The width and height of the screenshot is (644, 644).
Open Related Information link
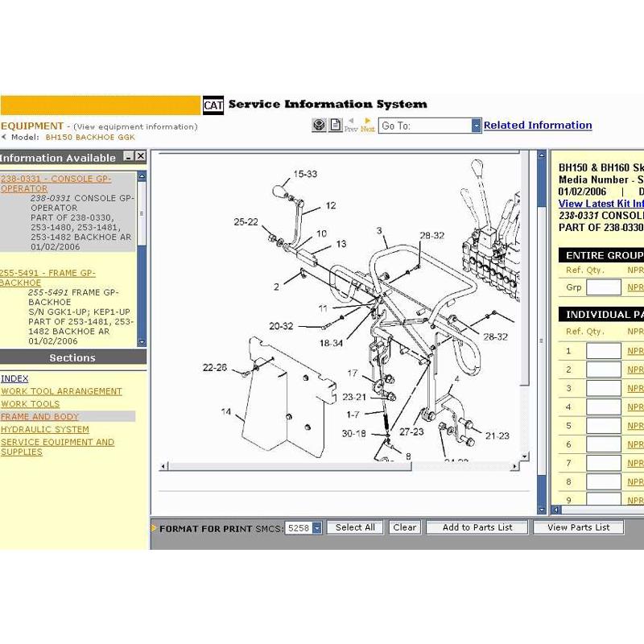tap(538, 126)
